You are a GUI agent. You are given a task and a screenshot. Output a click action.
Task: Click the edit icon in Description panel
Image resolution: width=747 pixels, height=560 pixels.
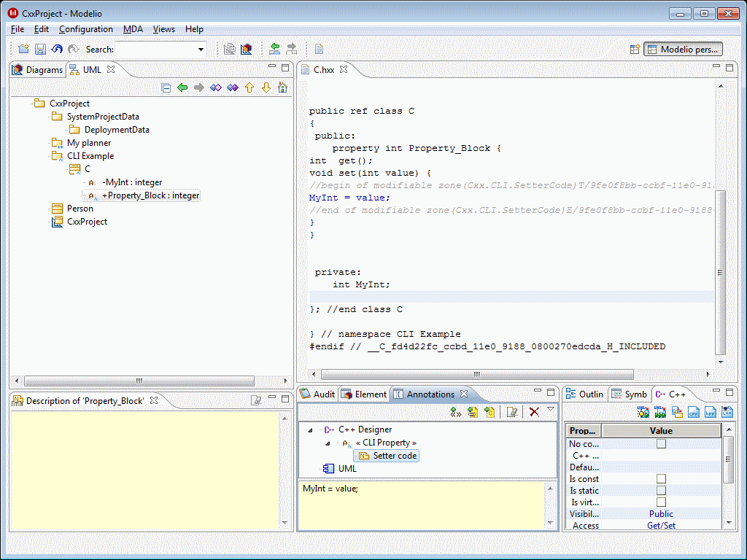pyautogui.click(x=256, y=400)
